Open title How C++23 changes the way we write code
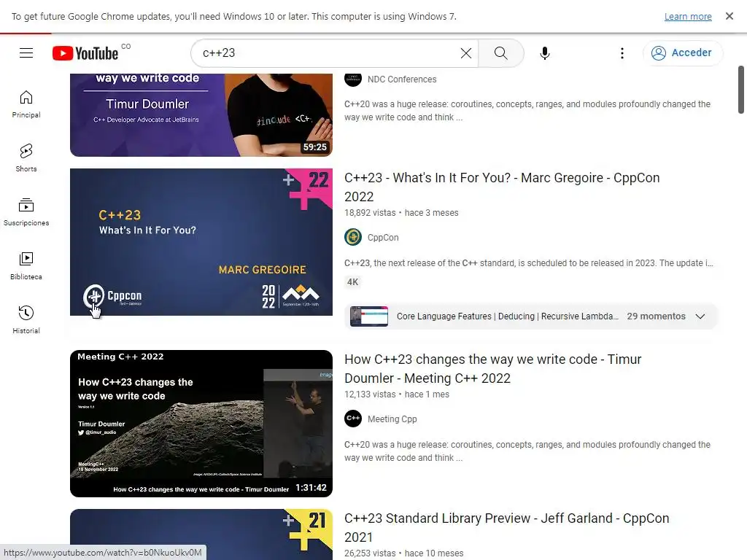 tap(492, 368)
